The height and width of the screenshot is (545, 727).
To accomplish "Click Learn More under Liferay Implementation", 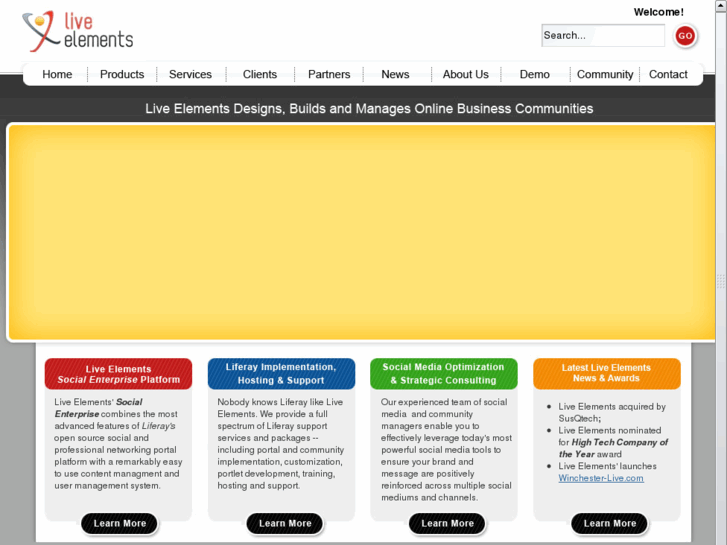I will [285, 524].
